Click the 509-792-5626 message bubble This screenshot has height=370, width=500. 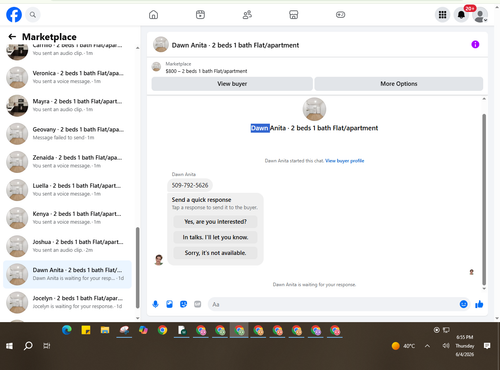coord(190,185)
